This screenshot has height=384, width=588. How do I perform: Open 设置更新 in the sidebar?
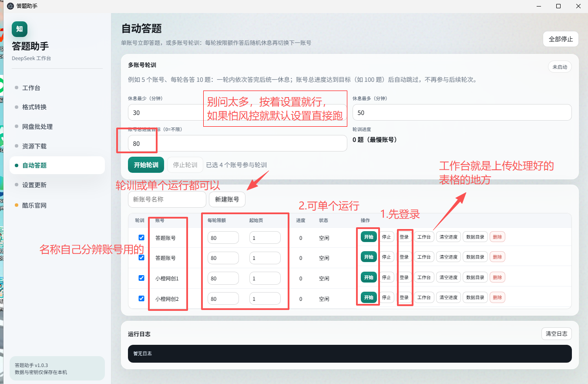click(x=57, y=185)
